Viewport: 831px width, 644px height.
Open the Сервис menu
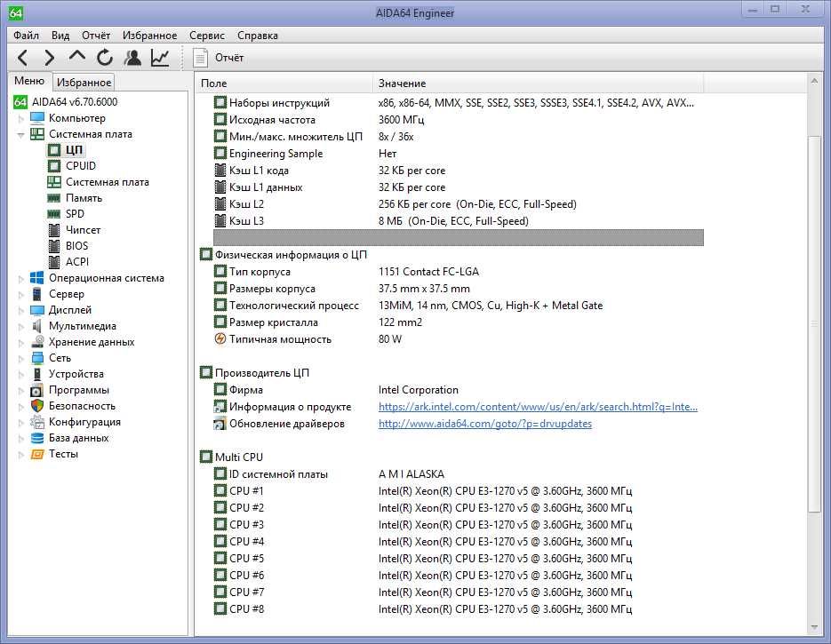pyautogui.click(x=207, y=35)
